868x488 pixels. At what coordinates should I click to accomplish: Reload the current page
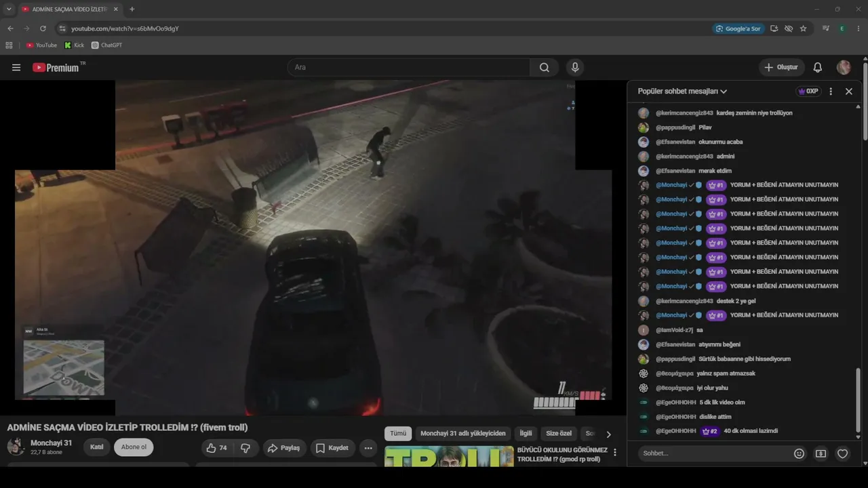(43, 28)
